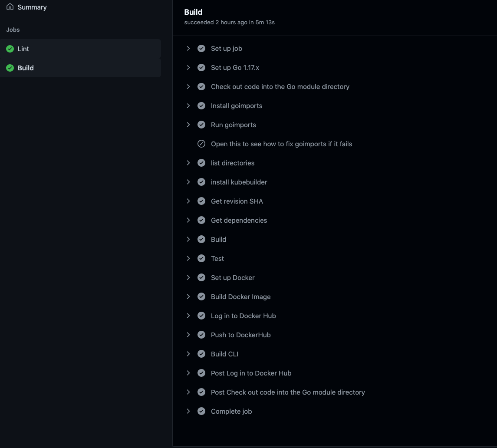Screen dimensions: 497x448
Task: Click the home icon next to Summary
Action: pos(10,7)
